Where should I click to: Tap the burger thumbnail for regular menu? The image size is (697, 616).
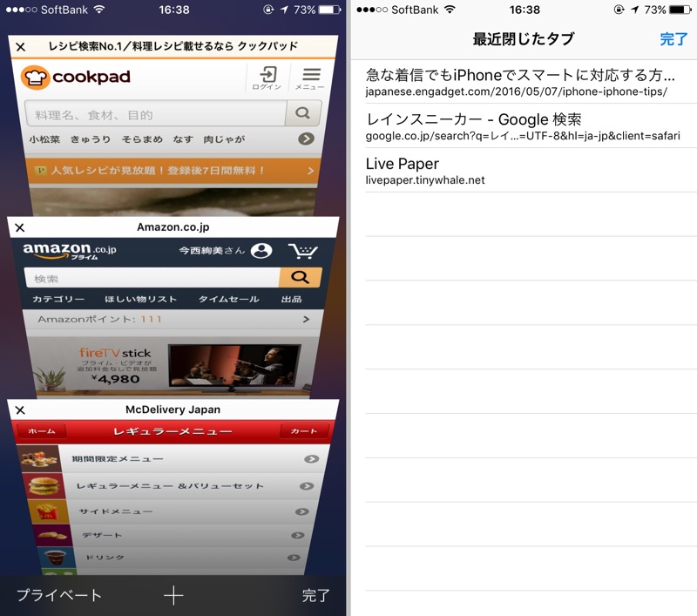[44, 486]
